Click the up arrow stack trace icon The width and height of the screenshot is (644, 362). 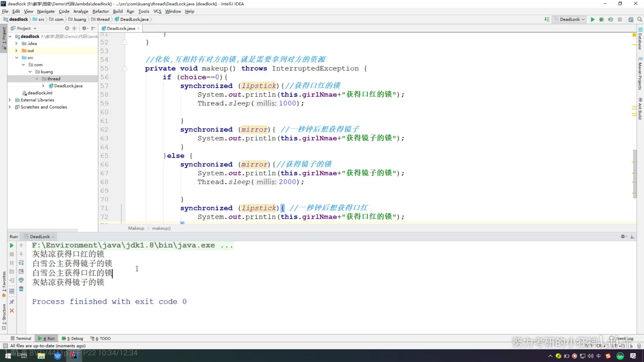pyautogui.click(x=21, y=245)
